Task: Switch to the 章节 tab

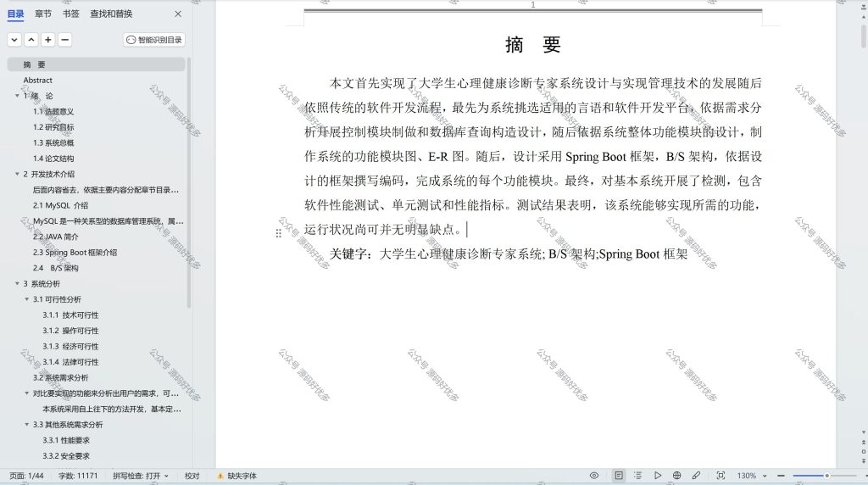Action: point(42,14)
